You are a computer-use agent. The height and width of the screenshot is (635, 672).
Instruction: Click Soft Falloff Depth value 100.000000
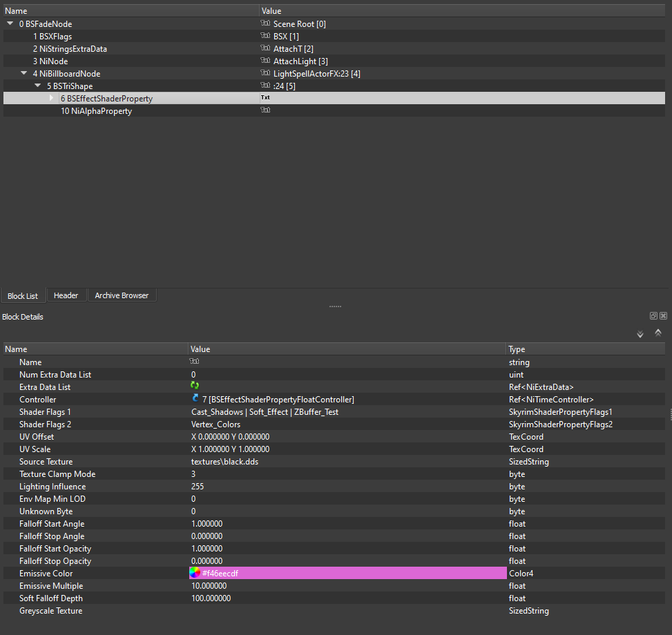pos(211,598)
